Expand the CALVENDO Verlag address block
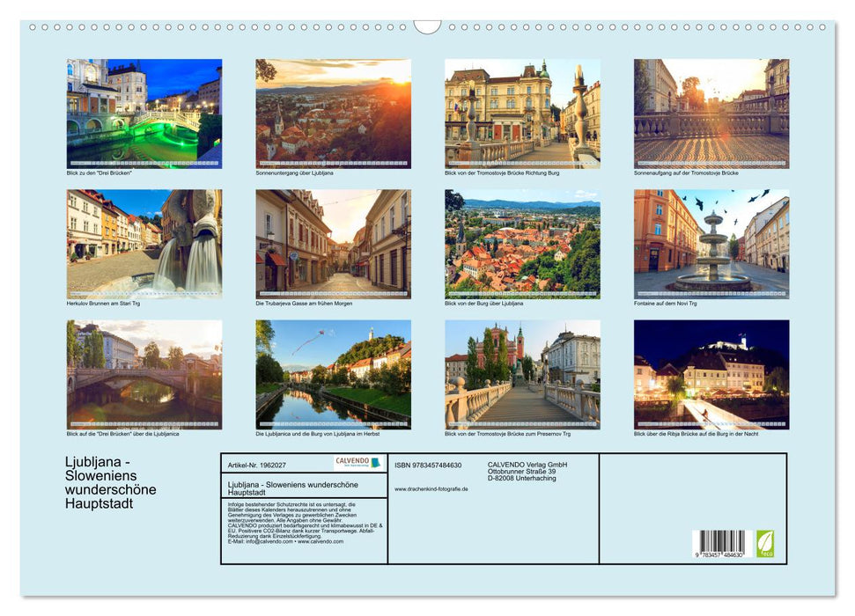This screenshot has height=616, width=855. 527,469
